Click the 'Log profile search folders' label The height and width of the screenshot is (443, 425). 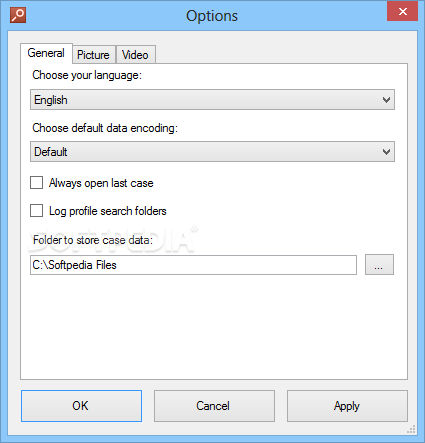pyautogui.click(x=108, y=211)
